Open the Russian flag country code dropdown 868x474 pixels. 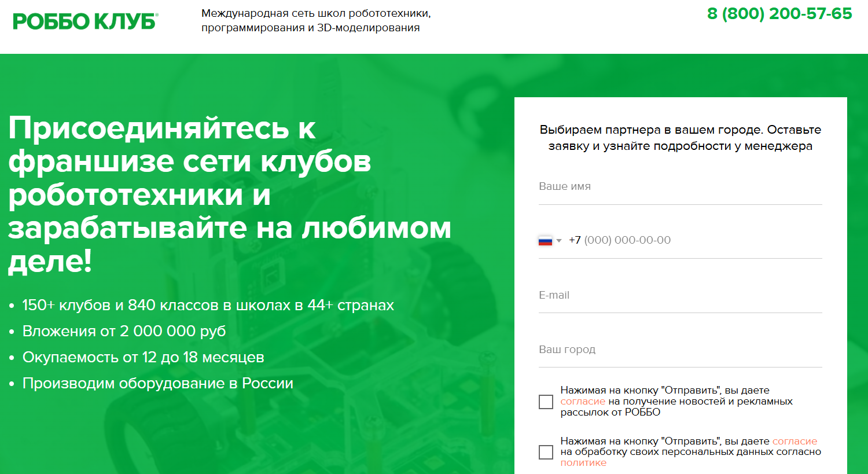coord(550,241)
